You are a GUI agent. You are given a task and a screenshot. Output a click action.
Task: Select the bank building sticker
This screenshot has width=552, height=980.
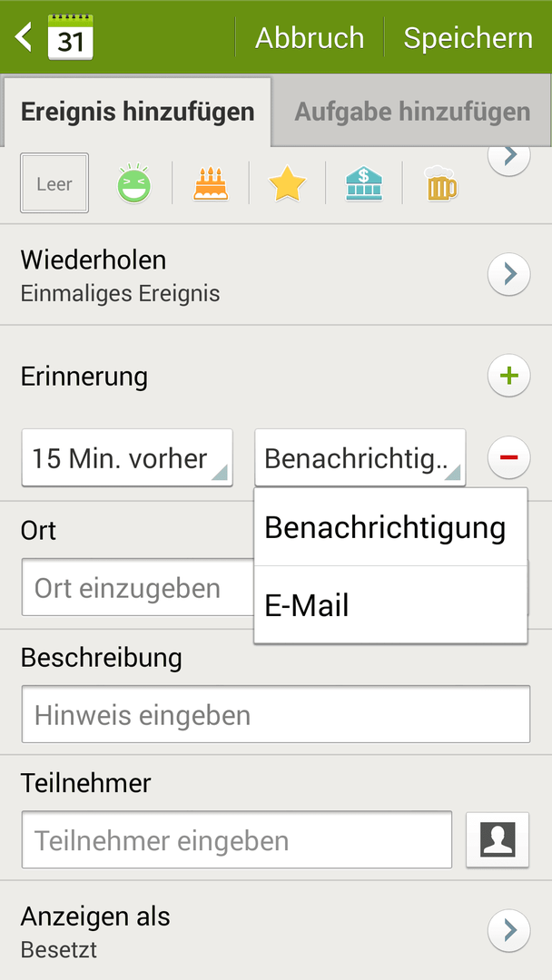click(x=363, y=184)
